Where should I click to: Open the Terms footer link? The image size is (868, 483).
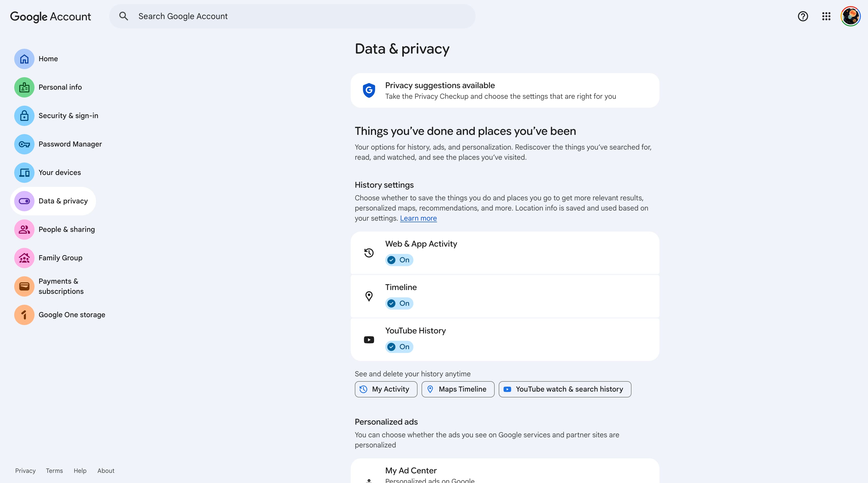coord(54,471)
